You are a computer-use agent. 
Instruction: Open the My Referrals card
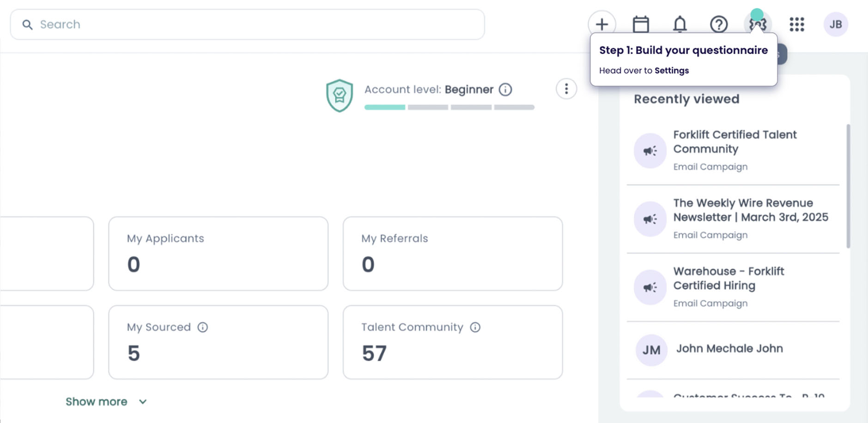tap(453, 254)
